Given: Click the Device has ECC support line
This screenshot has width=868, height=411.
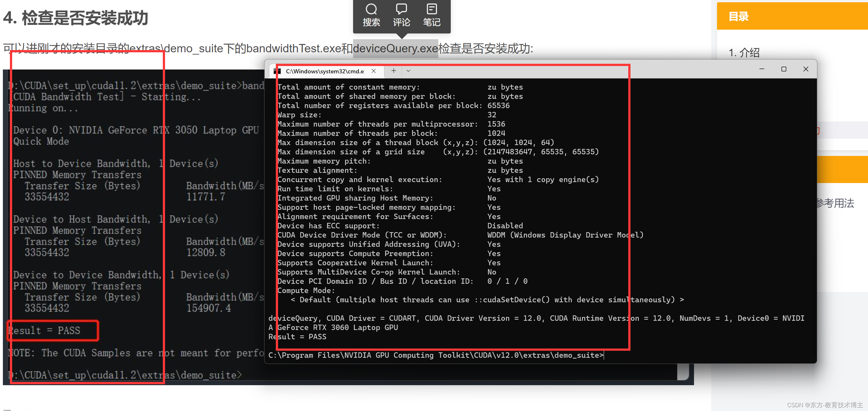Looking at the screenshot, I should point(400,225).
